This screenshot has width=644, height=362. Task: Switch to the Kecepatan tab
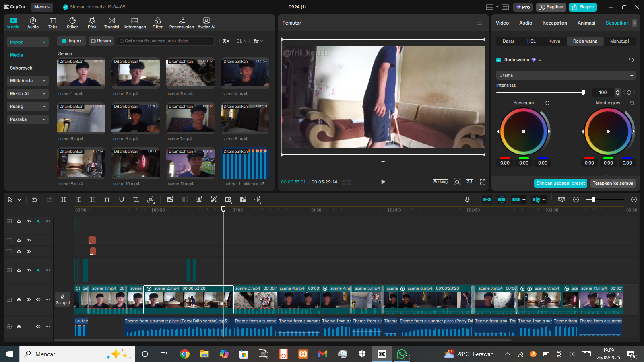click(555, 23)
